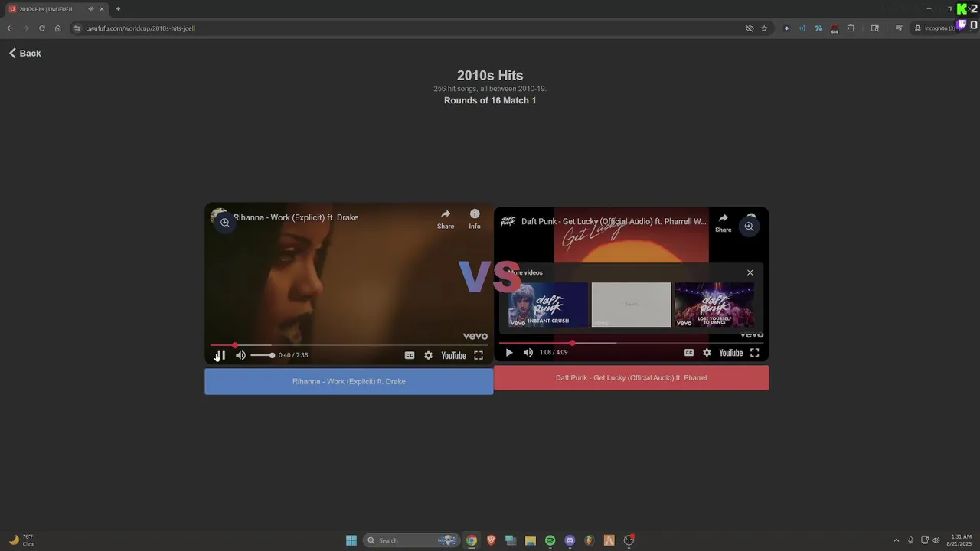Screen dimensions: 980x551
Task: Open Daft Punk - Get Lucky title link
Action: click(613, 221)
